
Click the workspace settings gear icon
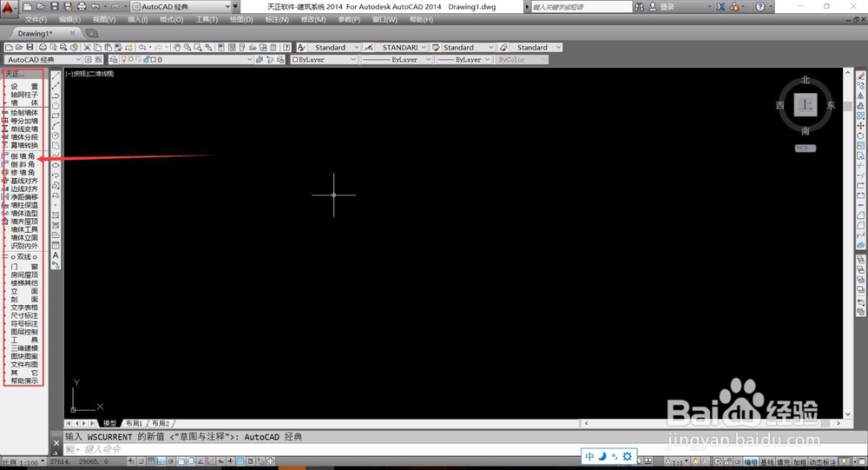coord(89,59)
